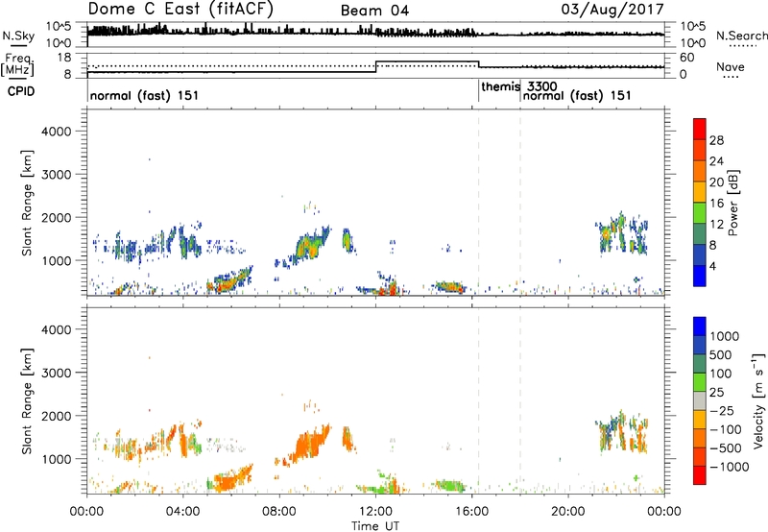Click the dashed line marking themis 3300 end
The width and height of the screenshot is (768, 532).
[x=520, y=201]
